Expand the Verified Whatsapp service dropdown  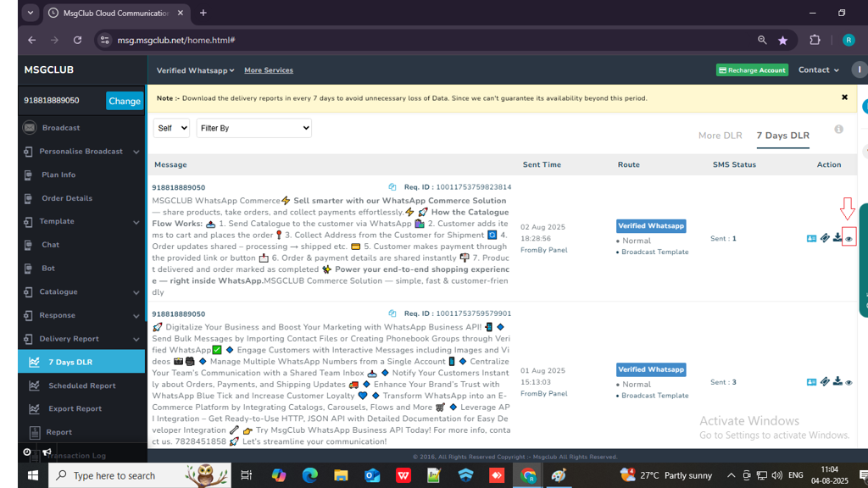click(196, 70)
